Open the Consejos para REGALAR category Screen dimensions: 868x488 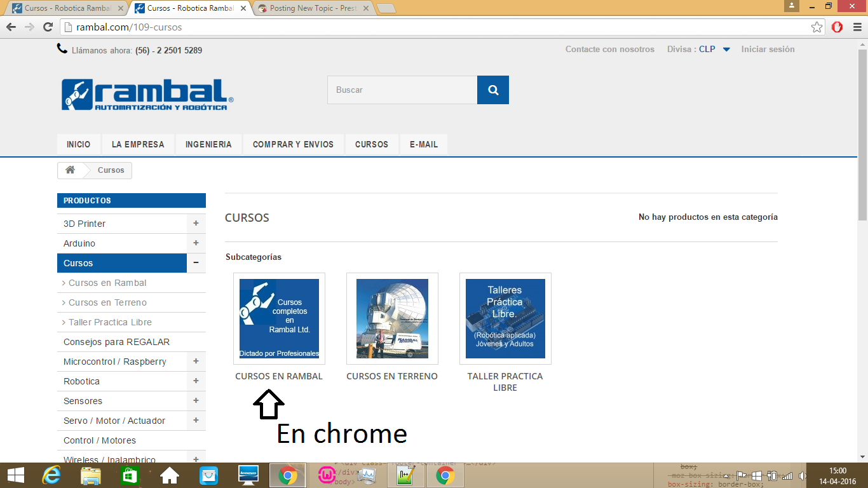[x=116, y=342]
